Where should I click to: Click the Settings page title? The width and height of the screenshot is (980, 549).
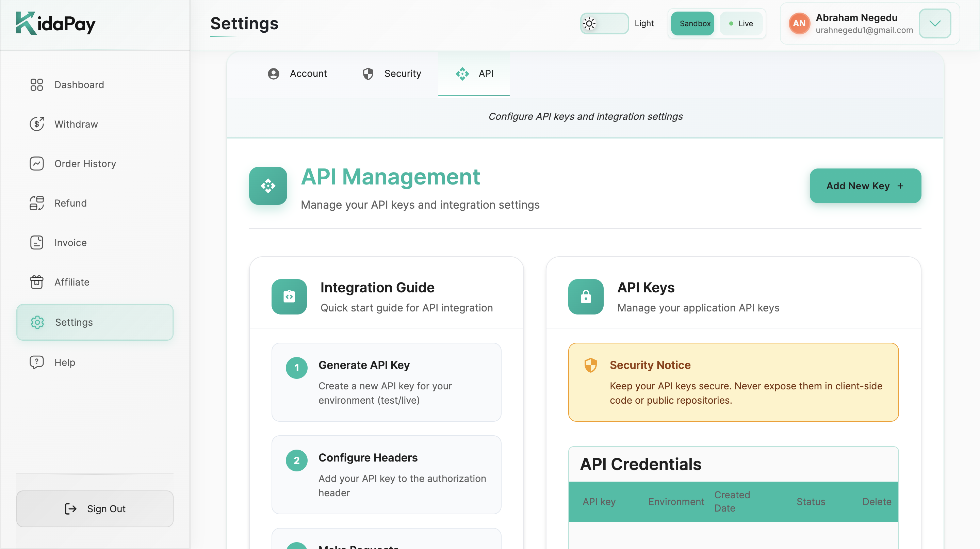coord(244,23)
